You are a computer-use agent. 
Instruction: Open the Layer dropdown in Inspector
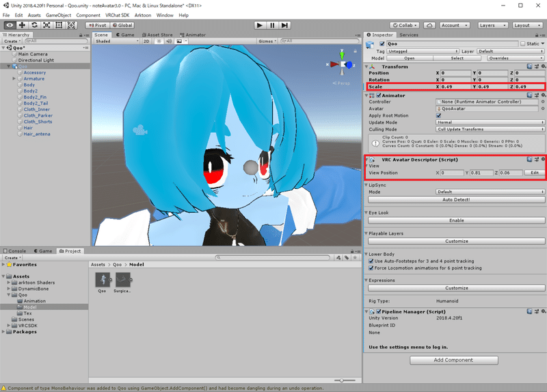510,51
